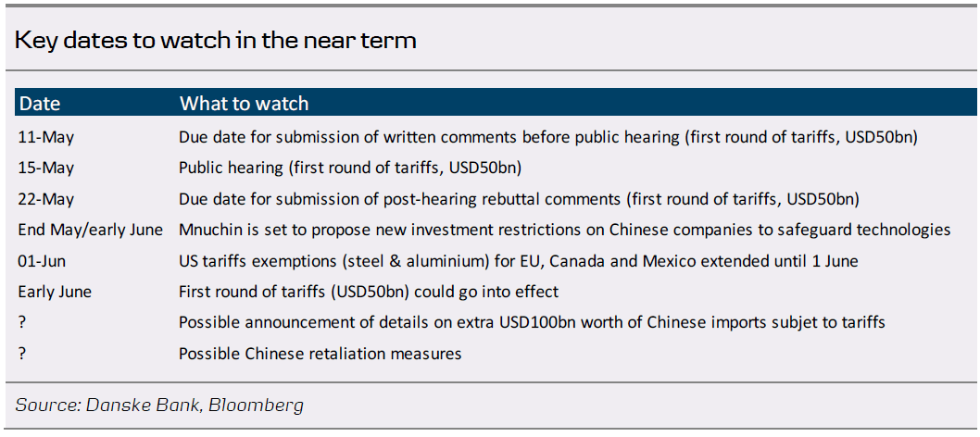Click the post-hearing rebuttal comments description

coord(519,199)
